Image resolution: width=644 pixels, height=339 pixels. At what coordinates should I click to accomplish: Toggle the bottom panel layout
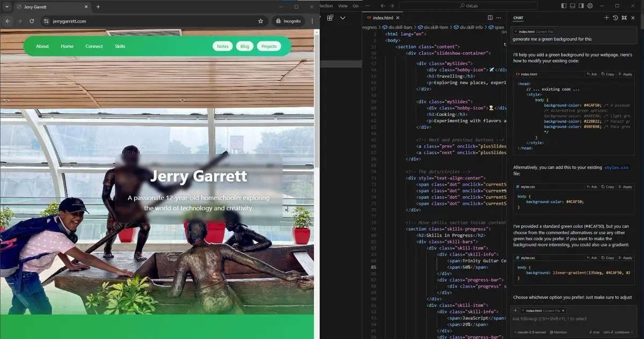[572, 6]
